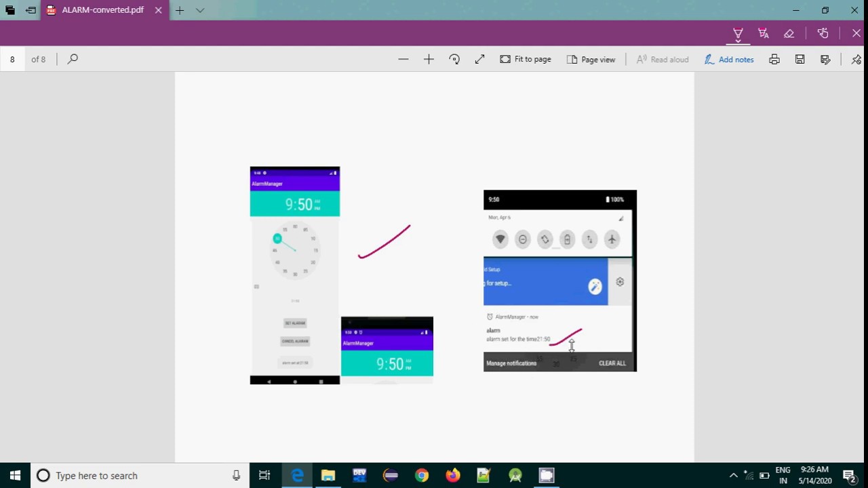Toggle touch writing mode
The width and height of the screenshot is (868, 488).
[823, 33]
